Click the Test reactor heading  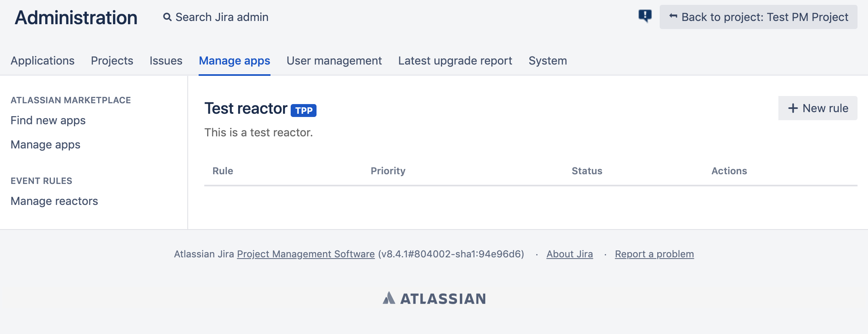click(246, 108)
